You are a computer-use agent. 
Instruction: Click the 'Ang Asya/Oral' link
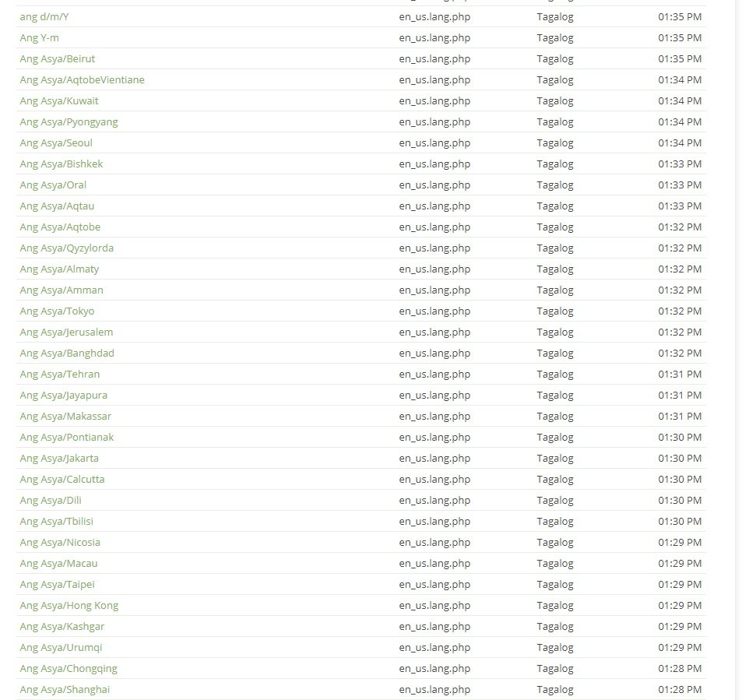[53, 185]
